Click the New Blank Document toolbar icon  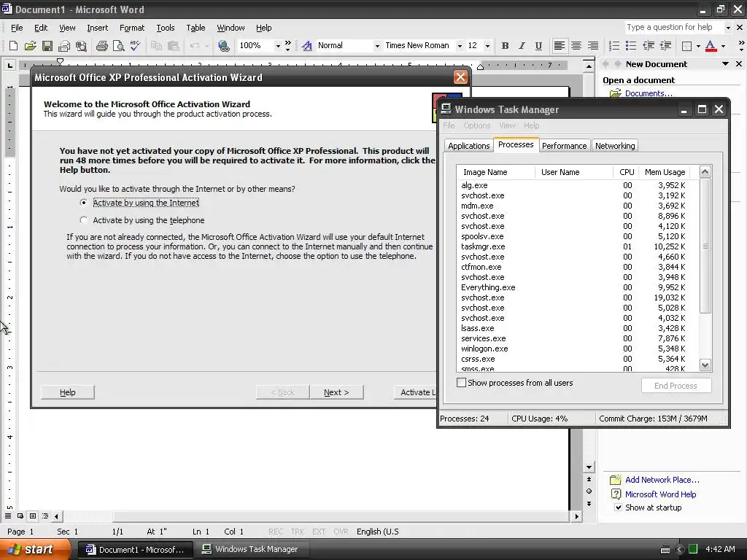tap(13, 46)
